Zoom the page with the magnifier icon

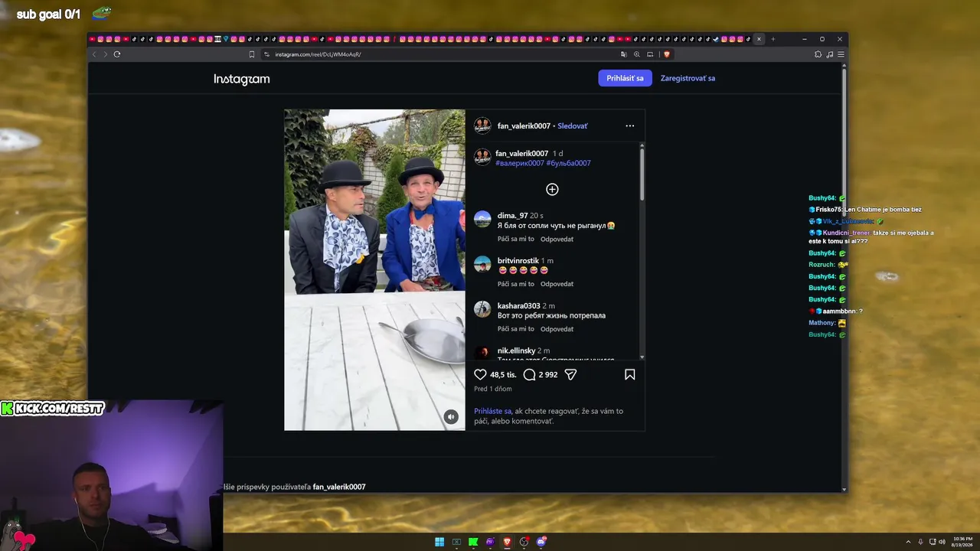(x=637, y=54)
